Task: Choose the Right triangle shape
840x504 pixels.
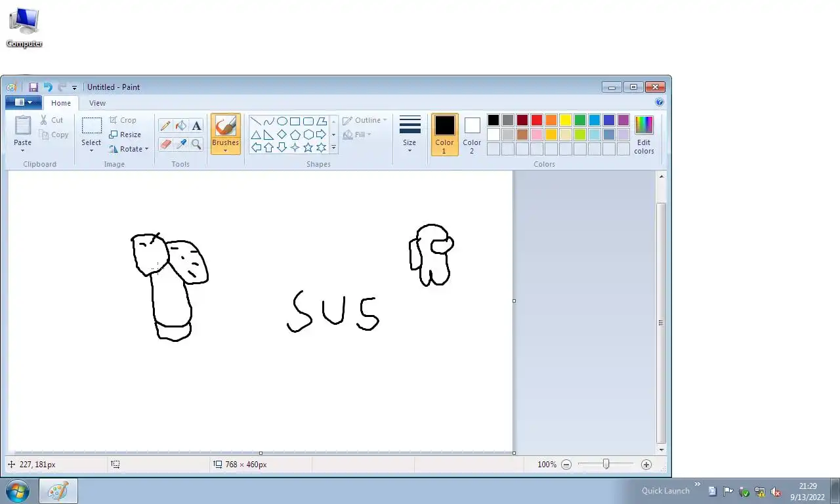Action: click(x=269, y=135)
